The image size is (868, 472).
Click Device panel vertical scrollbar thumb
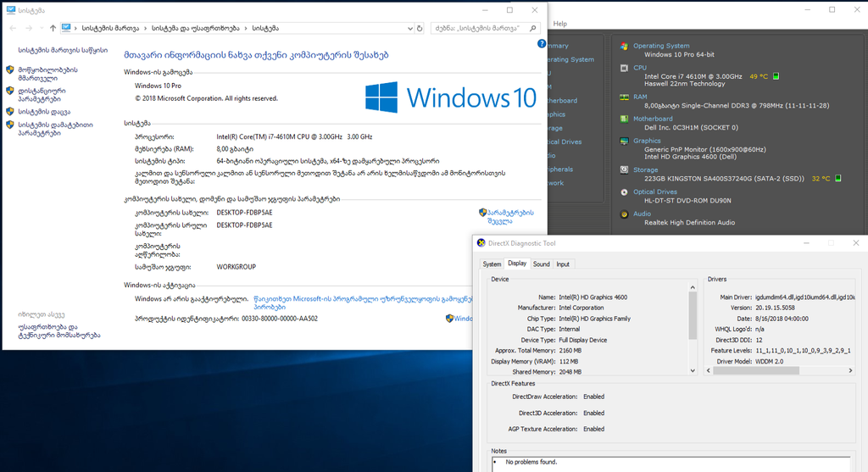[693, 315]
